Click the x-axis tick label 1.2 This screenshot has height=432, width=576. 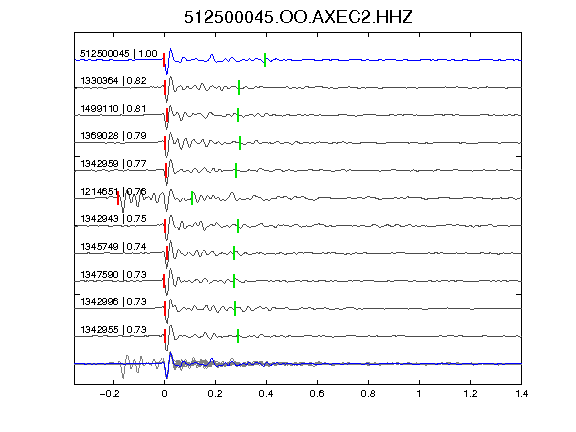click(470, 394)
